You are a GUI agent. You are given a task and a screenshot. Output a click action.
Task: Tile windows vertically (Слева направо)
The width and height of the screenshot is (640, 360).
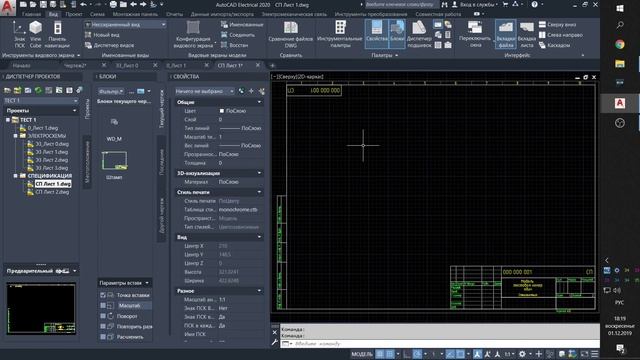(560, 35)
